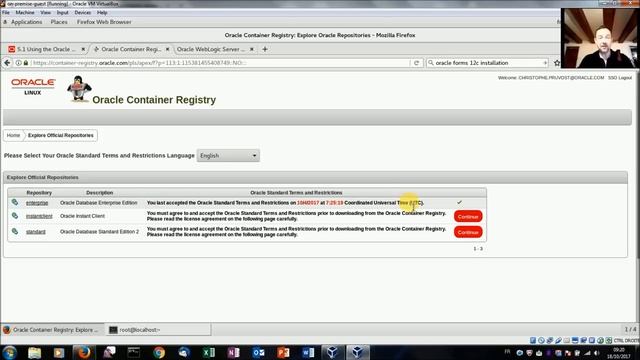Viewport: 640px width, 360px height.
Task: Click Continue for the instantclient repository
Action: 468,216
